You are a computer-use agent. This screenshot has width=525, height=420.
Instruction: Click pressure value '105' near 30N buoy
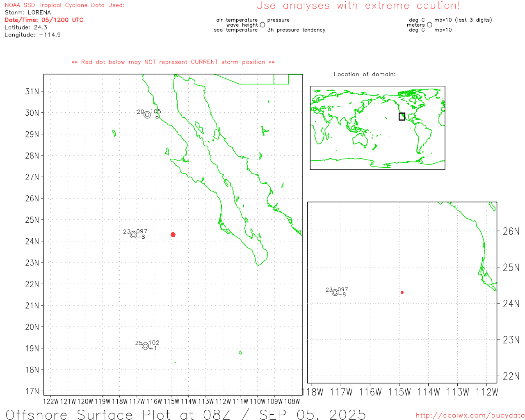pos(155,112)
